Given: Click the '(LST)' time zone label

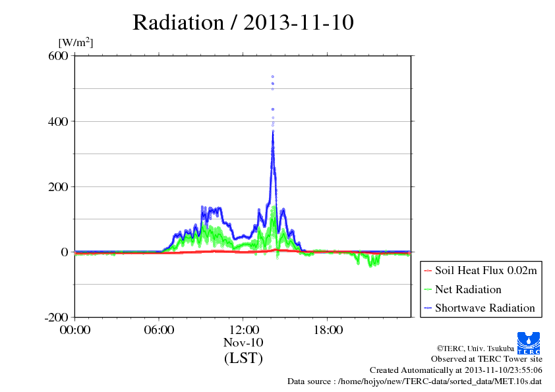Looking at the screenshot, I should pos(243,358).
